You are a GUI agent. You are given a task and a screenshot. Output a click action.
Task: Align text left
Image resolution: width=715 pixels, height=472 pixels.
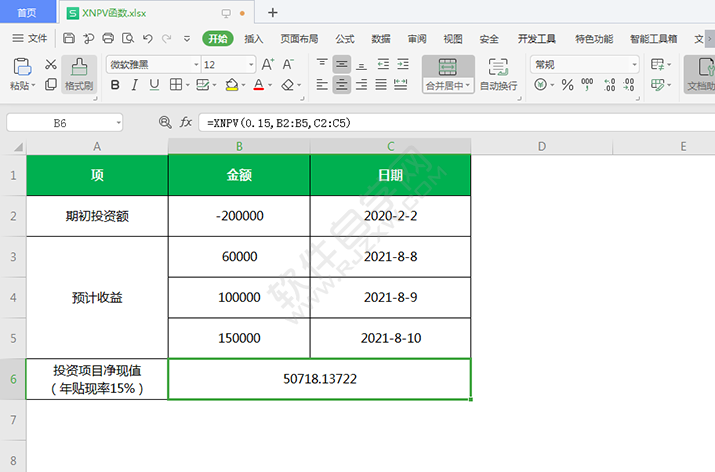(322, 85)
